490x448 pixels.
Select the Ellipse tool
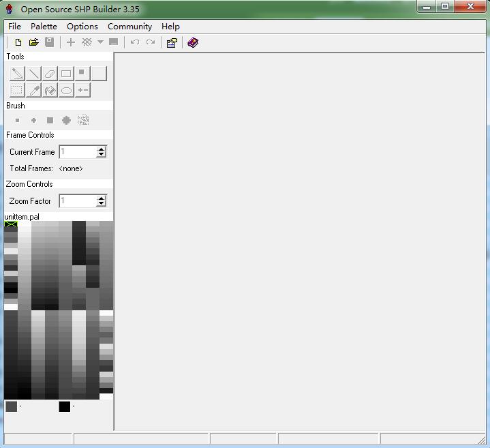(66, 90)
